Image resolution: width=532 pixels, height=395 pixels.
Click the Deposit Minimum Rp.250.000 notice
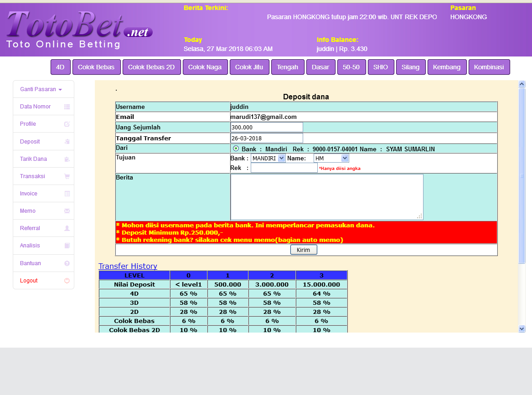170,233
